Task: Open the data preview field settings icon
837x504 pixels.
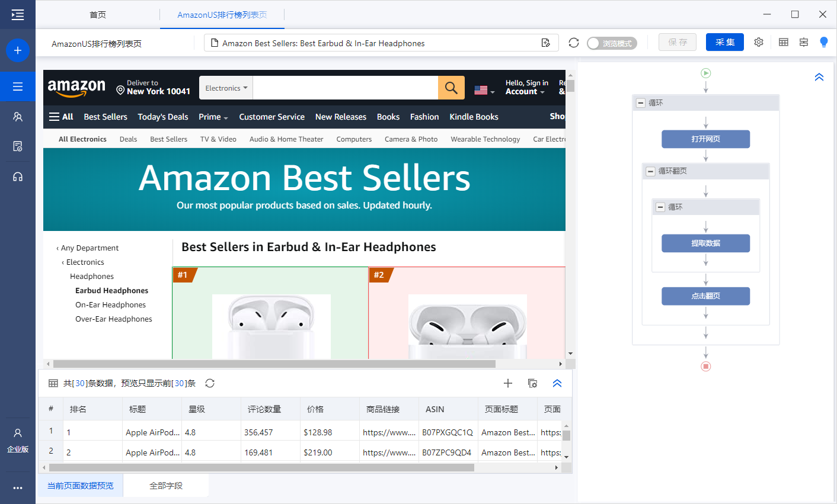Action: (533, 383)
